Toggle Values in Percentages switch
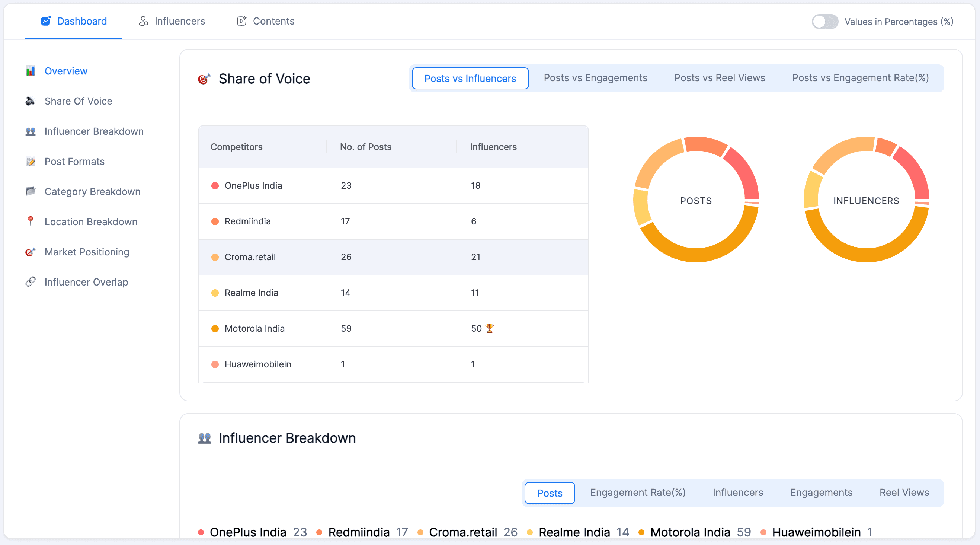 point(824,22)
